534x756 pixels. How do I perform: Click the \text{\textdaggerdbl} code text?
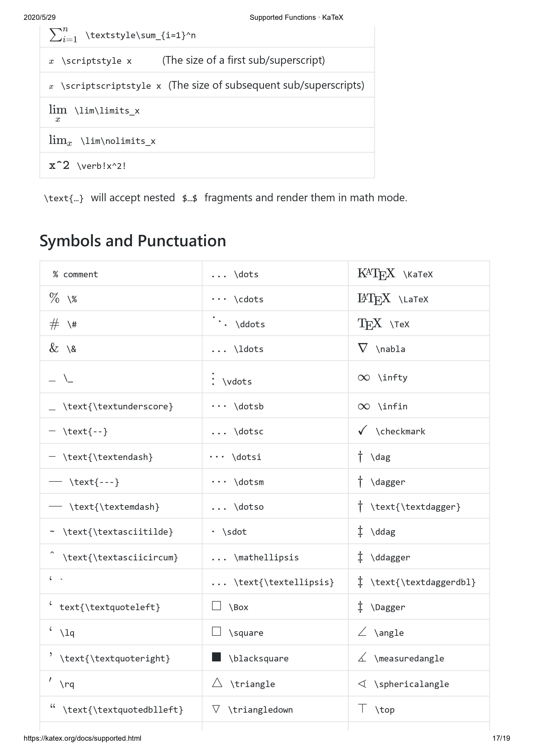point(423,582)
